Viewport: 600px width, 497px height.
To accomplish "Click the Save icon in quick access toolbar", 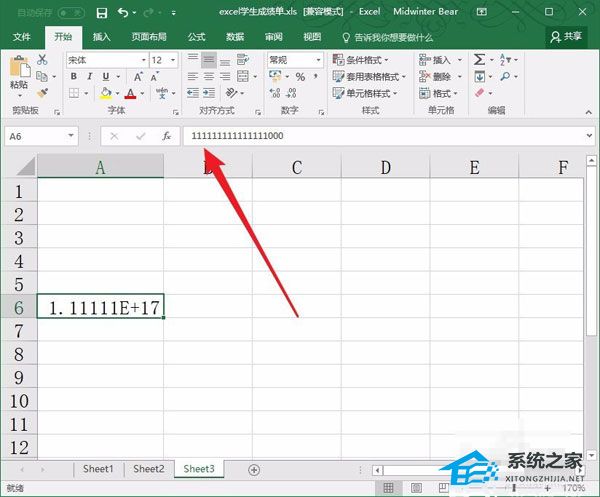I will coord(102,13).
